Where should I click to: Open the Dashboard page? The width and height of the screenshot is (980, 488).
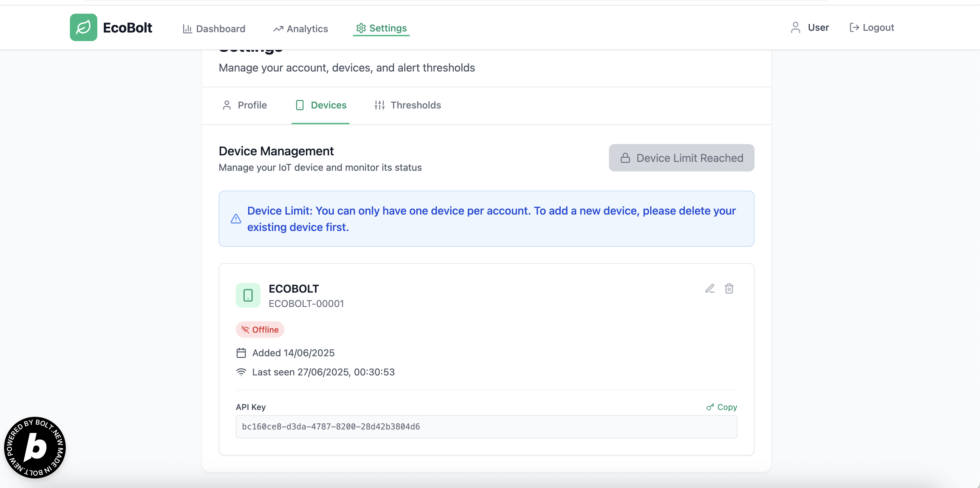[214, 28]
